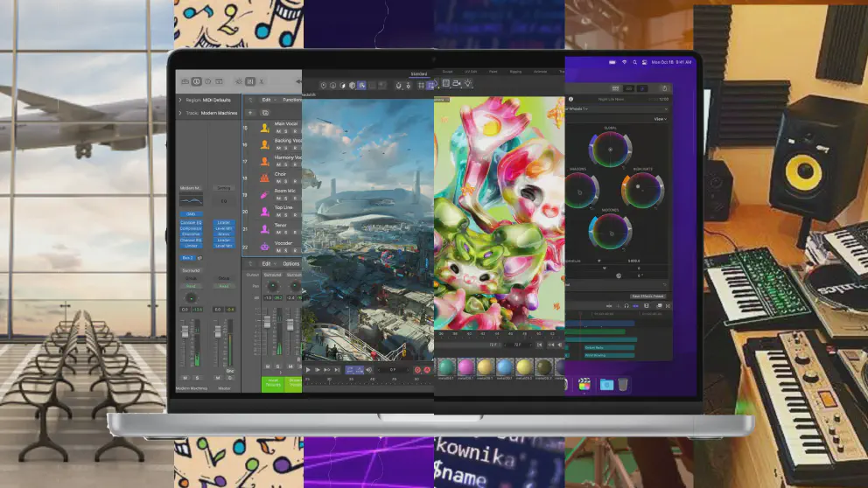Switch to the Standard layout tab
This screenshot has height=488, width=868.
pyautogui.click(x=419, y=73)
